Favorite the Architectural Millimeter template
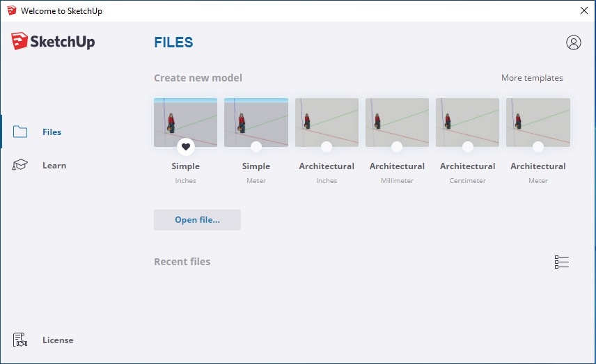The image size is (596, 364). 397,147
